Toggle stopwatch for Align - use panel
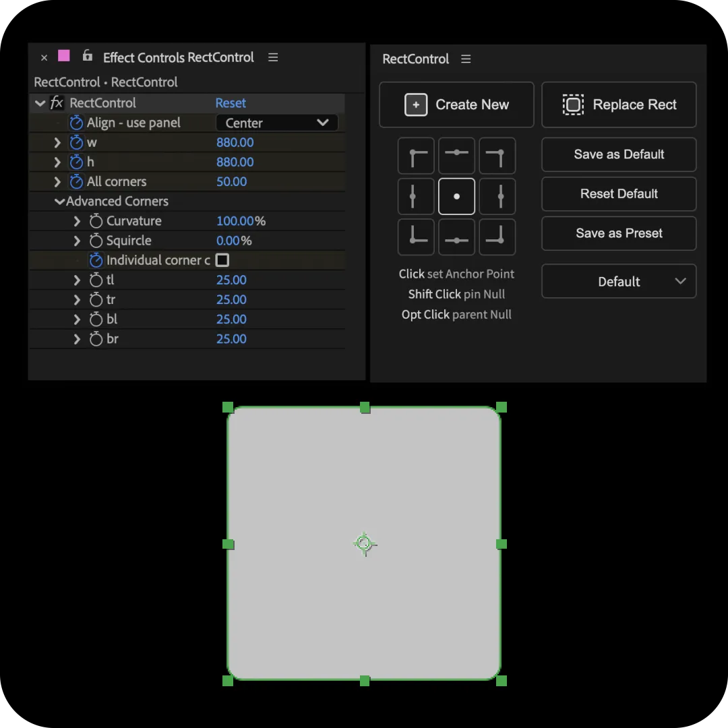The image size is (728, 728). (76, 123)
